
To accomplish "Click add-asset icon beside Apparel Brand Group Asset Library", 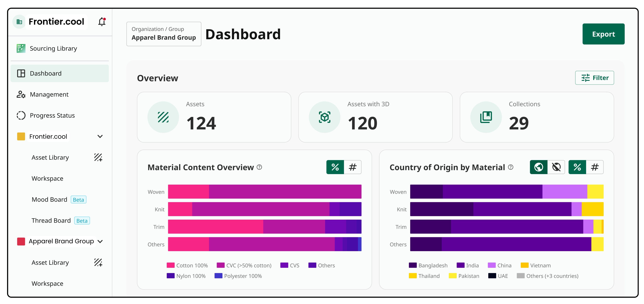I will point(98,262).
